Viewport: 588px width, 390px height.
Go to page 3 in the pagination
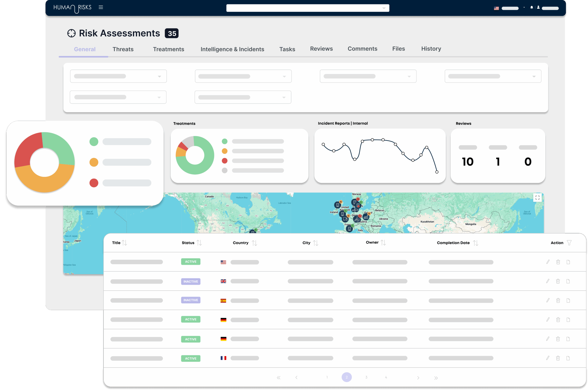point(366,377)
